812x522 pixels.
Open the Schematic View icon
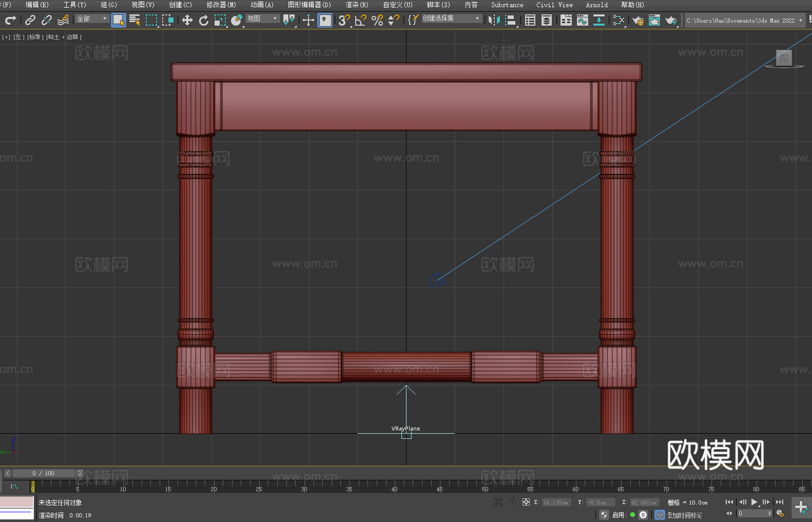pos(599,20)
